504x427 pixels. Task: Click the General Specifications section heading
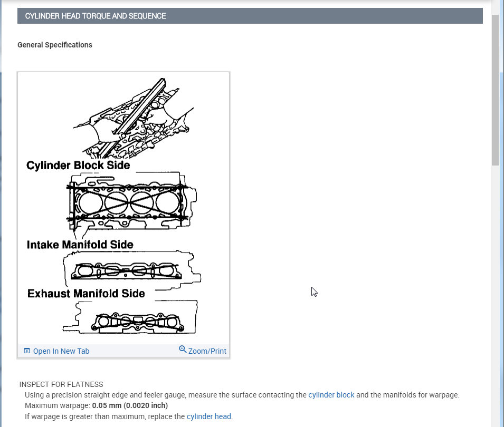55,45
